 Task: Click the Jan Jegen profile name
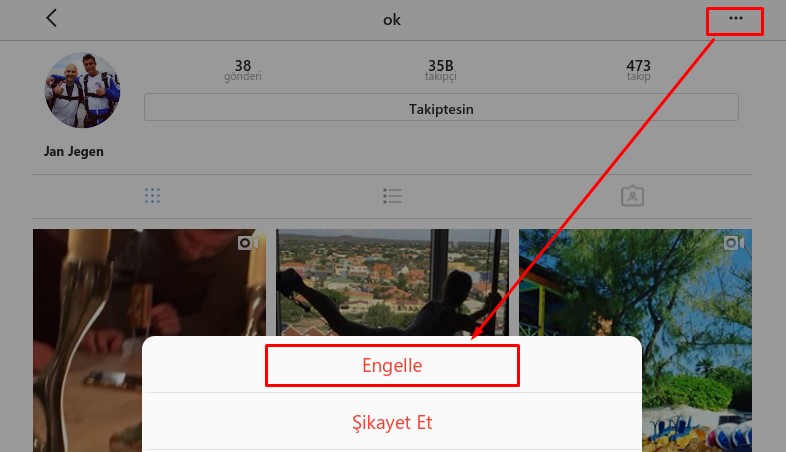(x=74, y=151)
